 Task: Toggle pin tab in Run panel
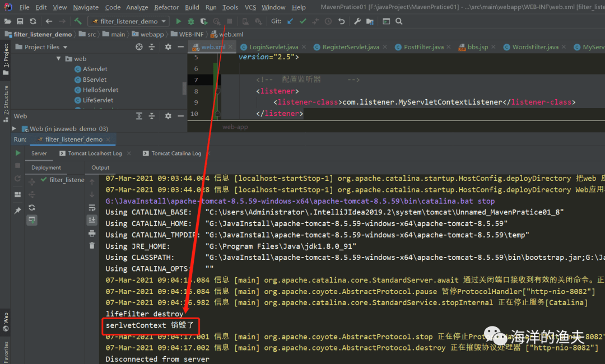[17, 210]
